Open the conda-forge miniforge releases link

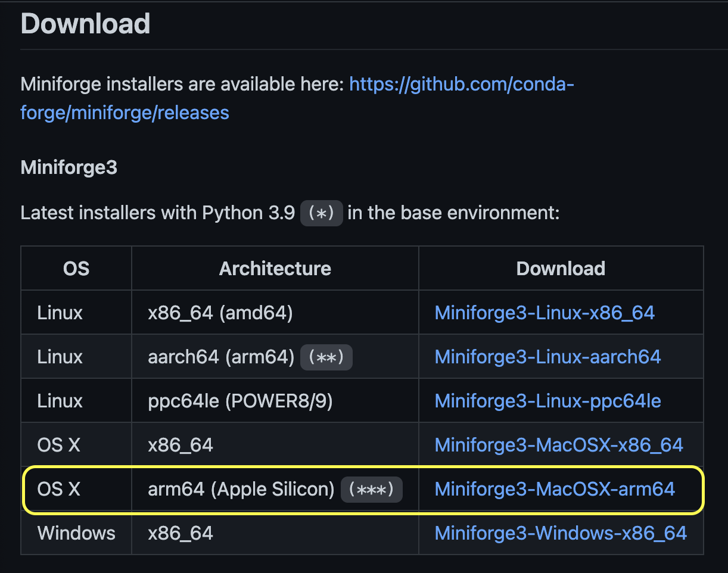461,85
